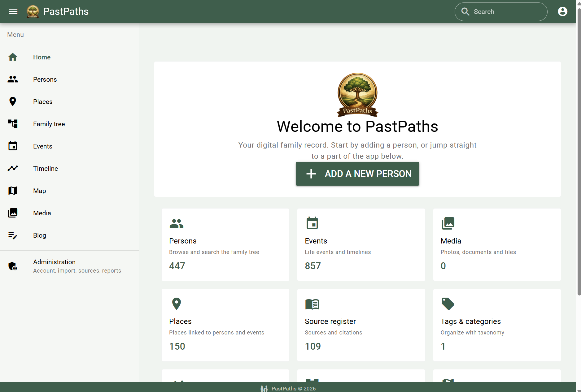
Task: Click the Persons card people icon
Action: (x=177, y=223)
